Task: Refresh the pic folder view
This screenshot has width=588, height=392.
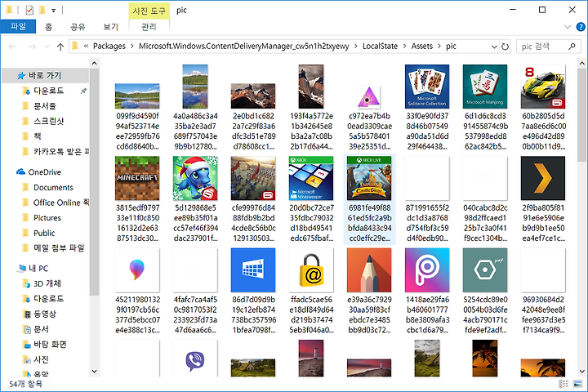Action: point(506,47)
